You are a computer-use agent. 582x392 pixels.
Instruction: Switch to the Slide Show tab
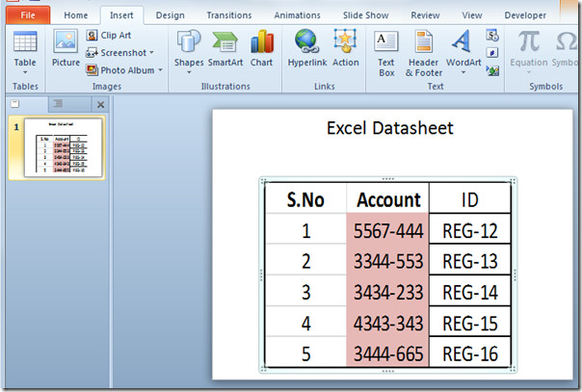point(365,15)
